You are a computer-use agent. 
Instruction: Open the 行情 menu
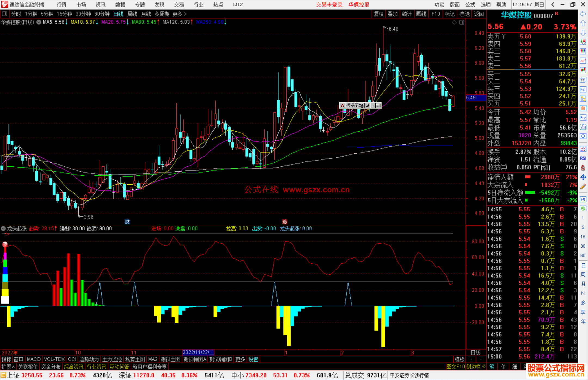61,5
